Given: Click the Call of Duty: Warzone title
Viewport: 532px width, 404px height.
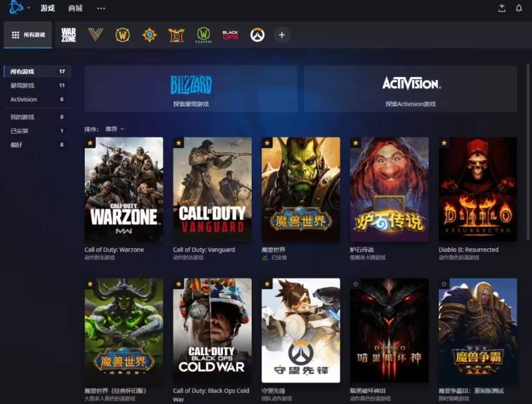Looking at the screenshot, I should click(x=114, y=250).
